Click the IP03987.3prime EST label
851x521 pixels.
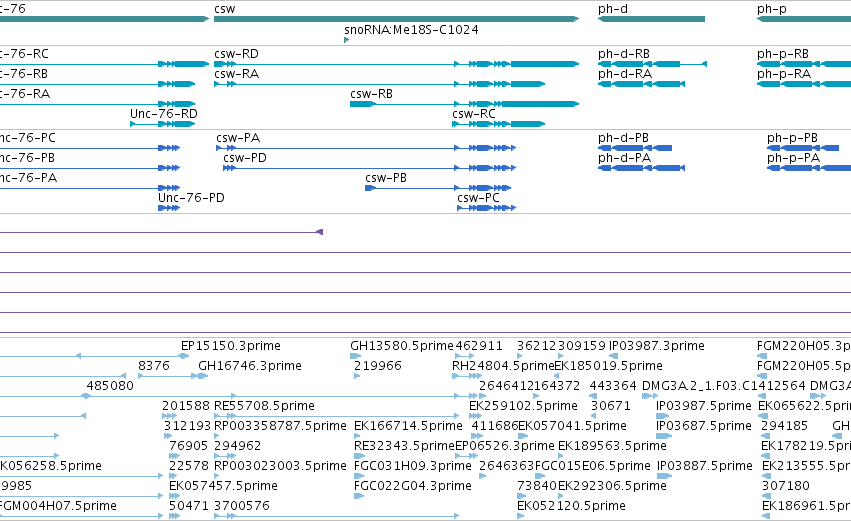657,346
